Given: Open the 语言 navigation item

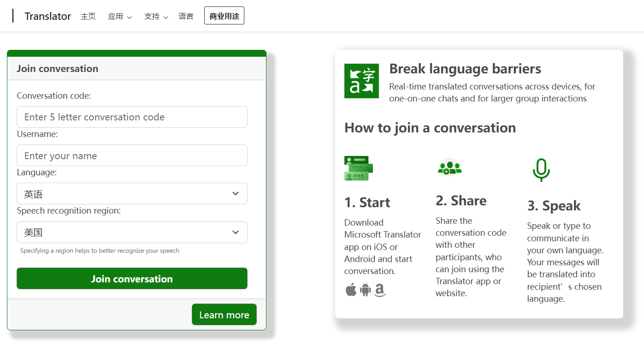Looking at the screenshot, I should pos(186,17).
